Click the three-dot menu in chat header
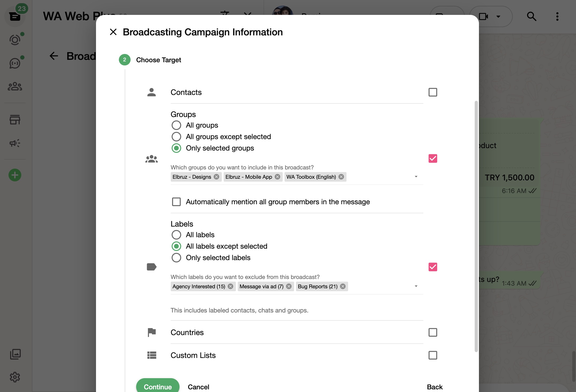 coord(557,16)
